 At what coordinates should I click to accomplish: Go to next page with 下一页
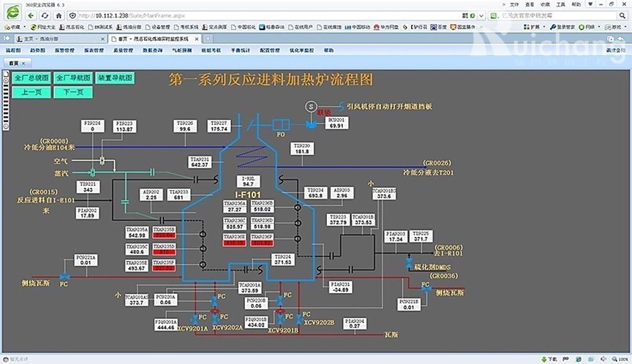tap(73, 92)
